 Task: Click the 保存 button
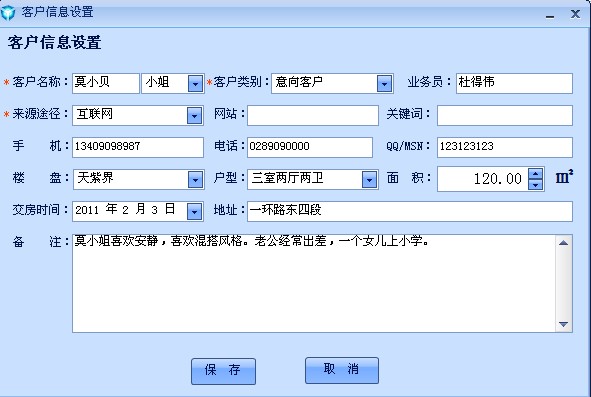click(223, 371)
